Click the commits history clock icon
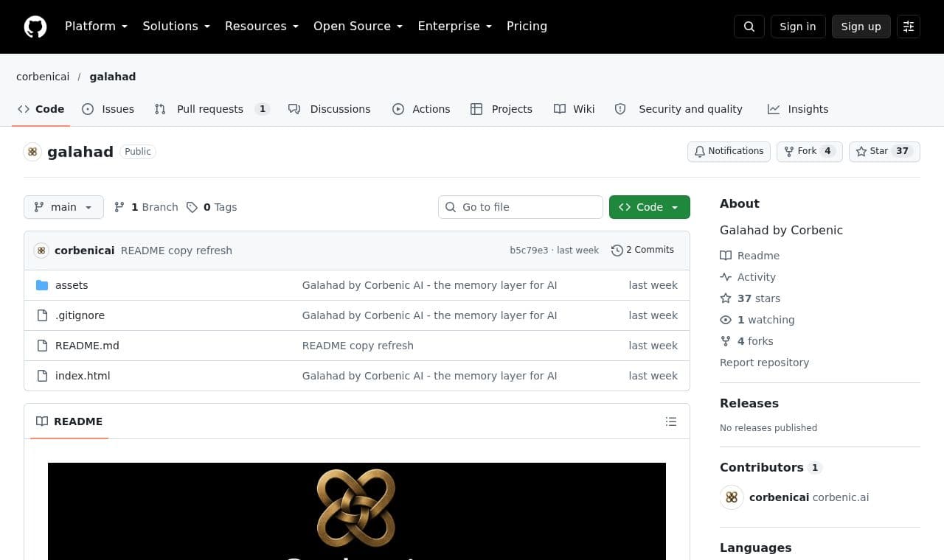 [x=617, y=251]
